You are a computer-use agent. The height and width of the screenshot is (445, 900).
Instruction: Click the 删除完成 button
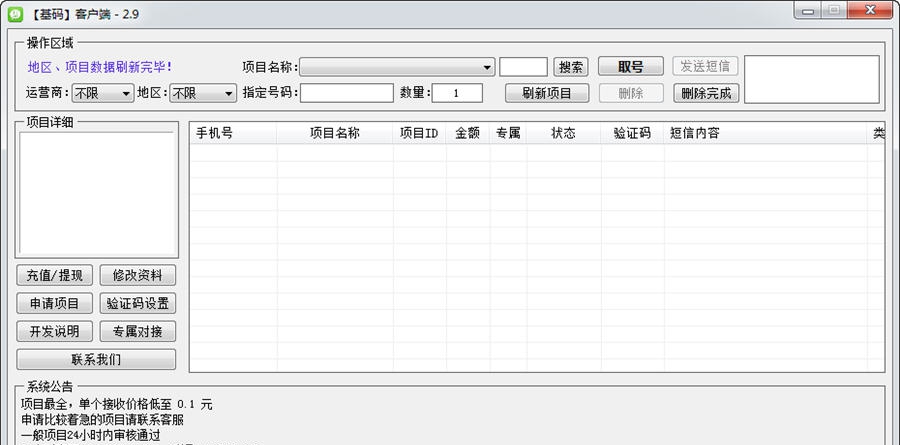pyautogui.click(x=706, y=93)
